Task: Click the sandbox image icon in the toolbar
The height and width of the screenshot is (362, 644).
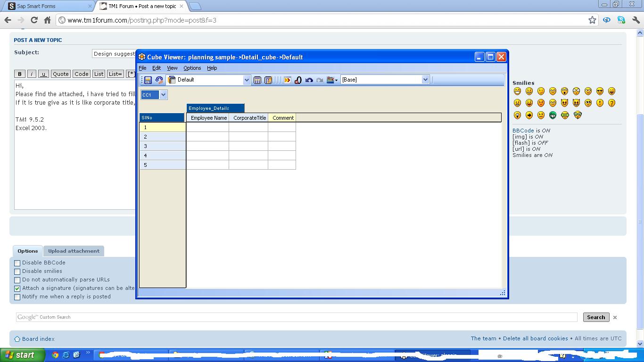Action: pos(330,80)
